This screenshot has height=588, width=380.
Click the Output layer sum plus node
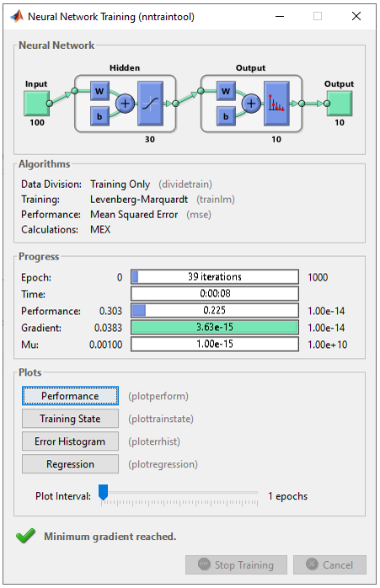click(x=251, y=104)
